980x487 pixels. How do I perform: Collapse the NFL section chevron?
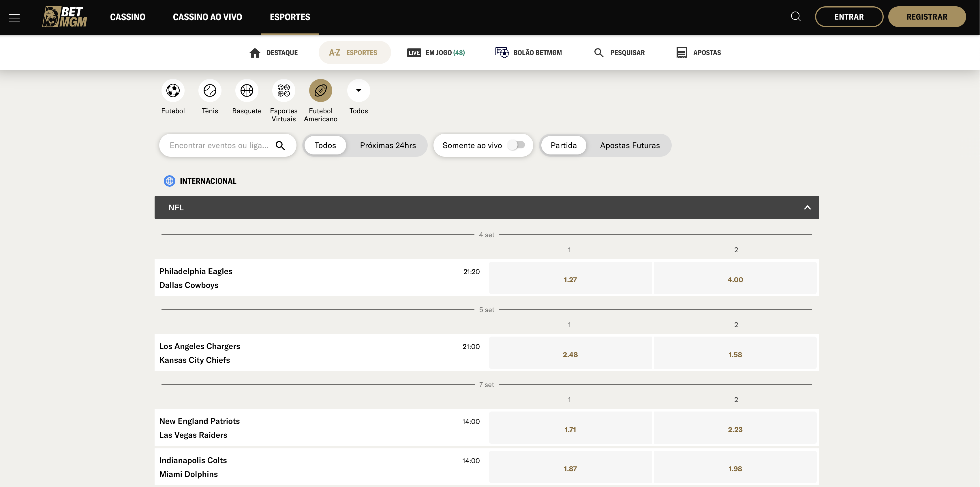[807, 207]
